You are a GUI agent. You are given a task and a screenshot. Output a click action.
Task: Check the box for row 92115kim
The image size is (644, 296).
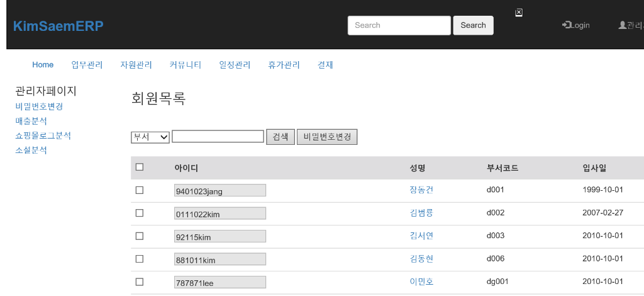(140, 236)
